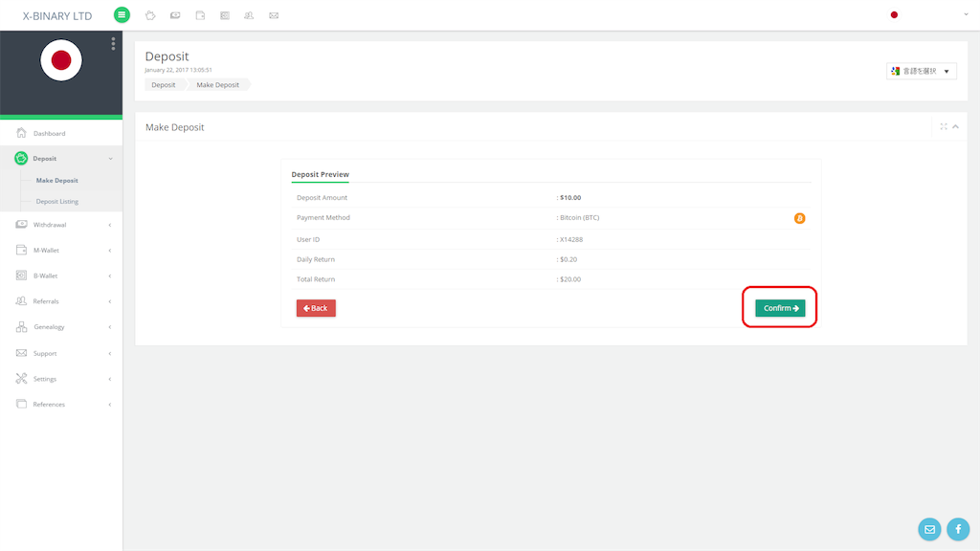
Task: Open the envelope support icon in top bar
Action: pyautogui.click(x=274, y=15)
